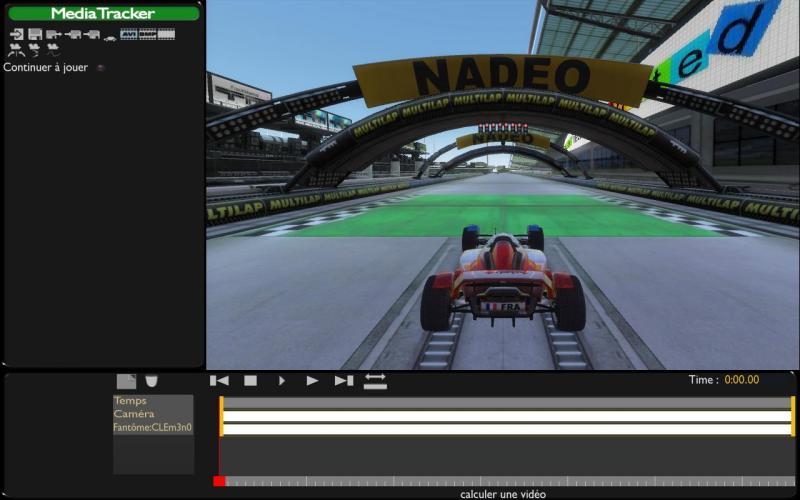Click the white Fantôme block on timeline

(507, 430)
